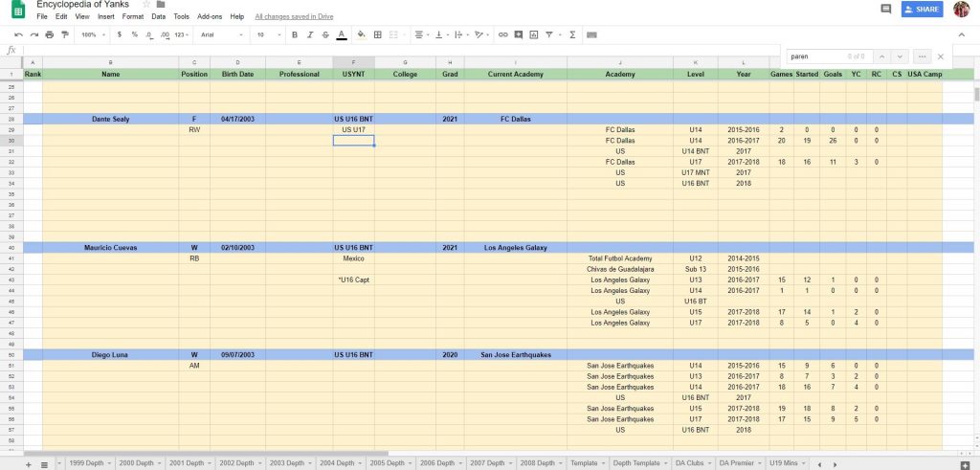This screenshot has width=980, height=470.
Task: Click the formula bar input
Action: (400, 51)
